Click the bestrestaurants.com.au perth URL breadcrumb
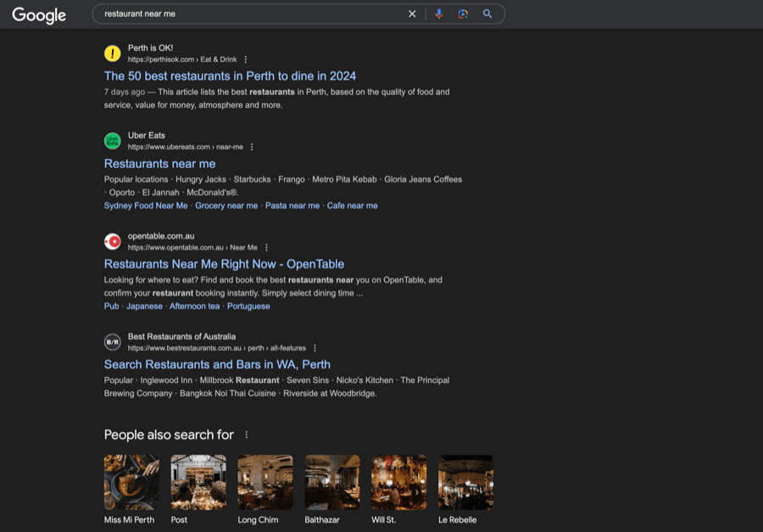This screenshot has width=763, height=532. point(217,348)
